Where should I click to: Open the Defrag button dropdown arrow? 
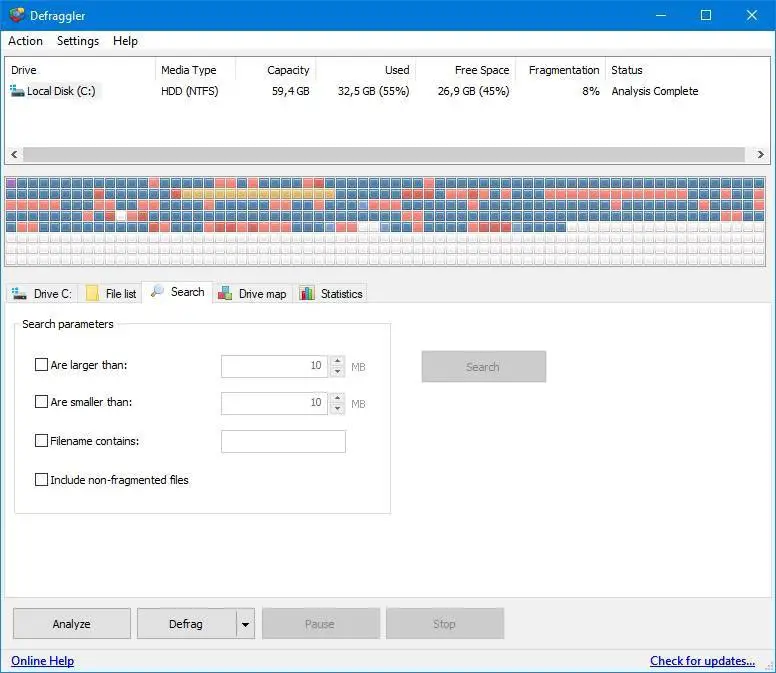(x=245, y=624)
